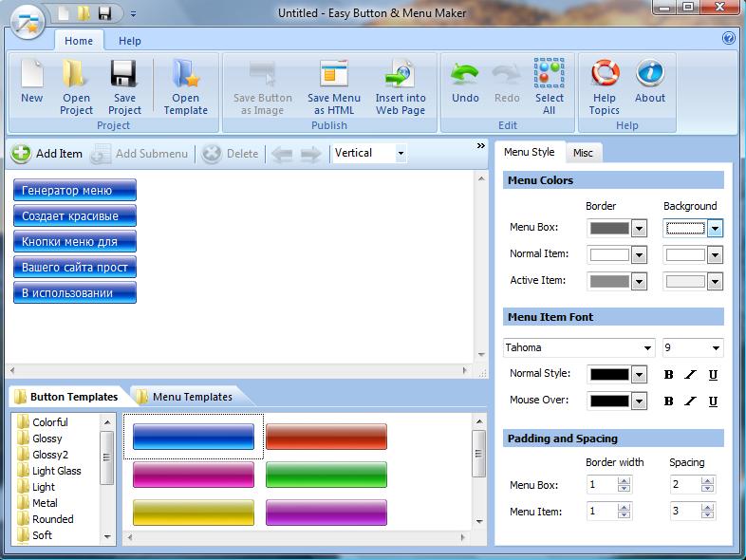Open Normal Item border color dropdown
Viewport: 746px width, 560px height.
640,255
